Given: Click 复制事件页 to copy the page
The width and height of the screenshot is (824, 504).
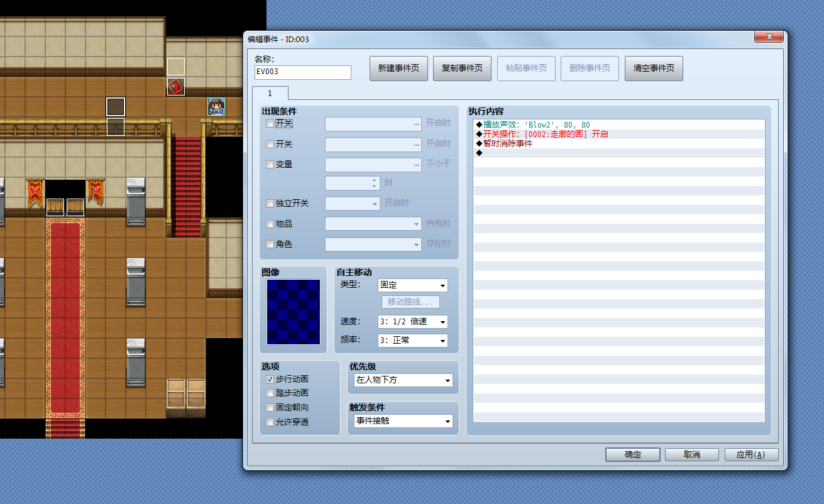Looking at the screenshot, I should pos(462,68).
